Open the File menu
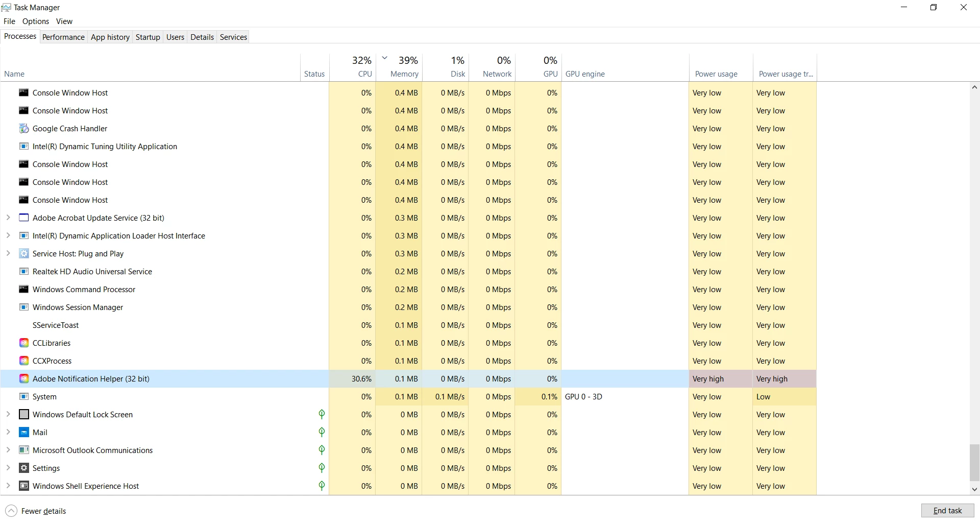The image size is (980, 524). click(9, 21)
